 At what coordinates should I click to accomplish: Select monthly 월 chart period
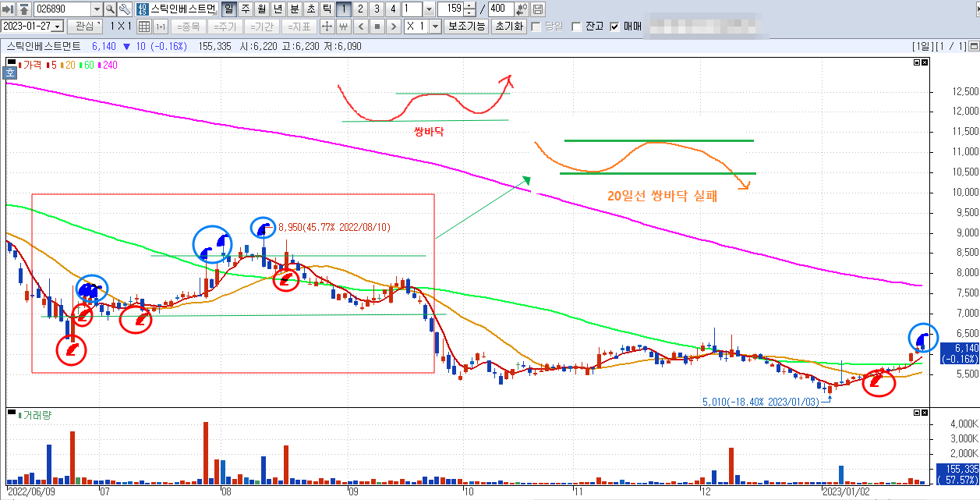(x=261, y=9)
